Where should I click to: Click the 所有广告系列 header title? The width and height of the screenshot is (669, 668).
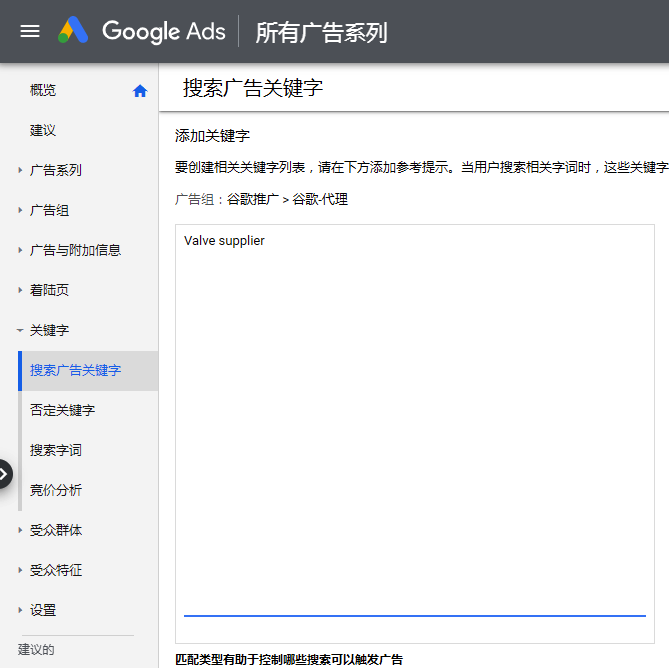coord(321,32)
